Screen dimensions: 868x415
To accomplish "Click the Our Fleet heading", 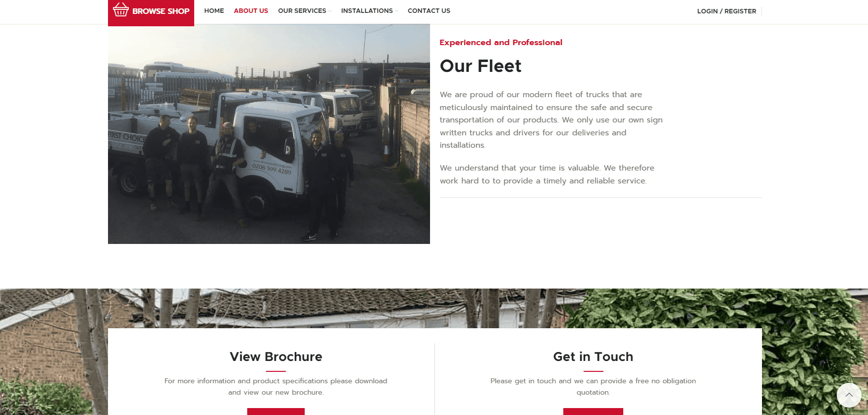I will (x=481, y=66).
